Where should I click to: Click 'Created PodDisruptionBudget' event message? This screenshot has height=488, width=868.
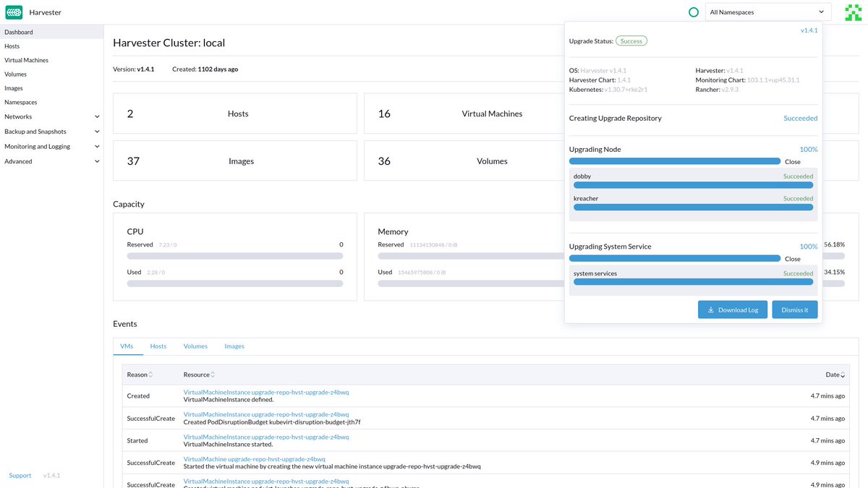click(272, 422)
